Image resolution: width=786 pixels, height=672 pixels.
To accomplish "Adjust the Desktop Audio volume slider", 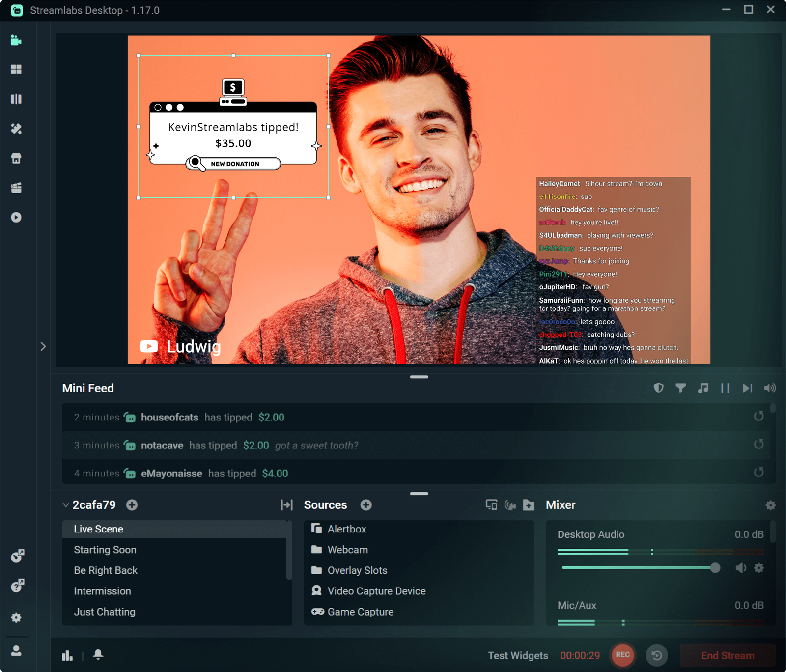I will tap(641, 568).
